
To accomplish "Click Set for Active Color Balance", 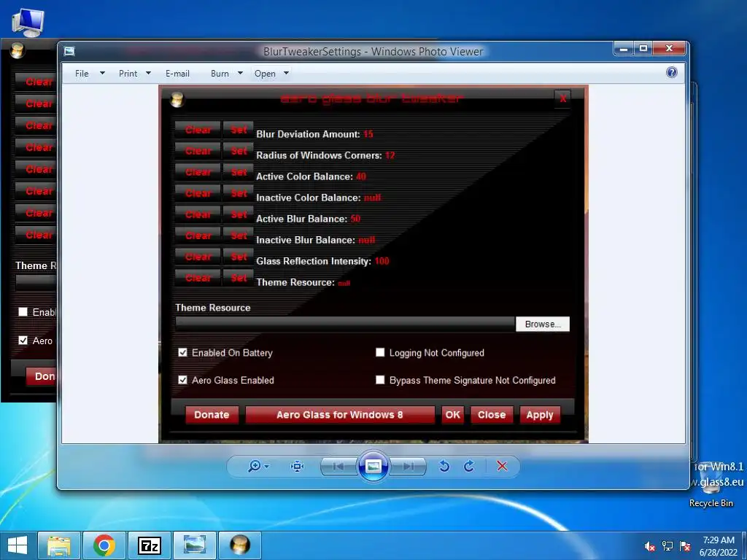I will point(239,172).
